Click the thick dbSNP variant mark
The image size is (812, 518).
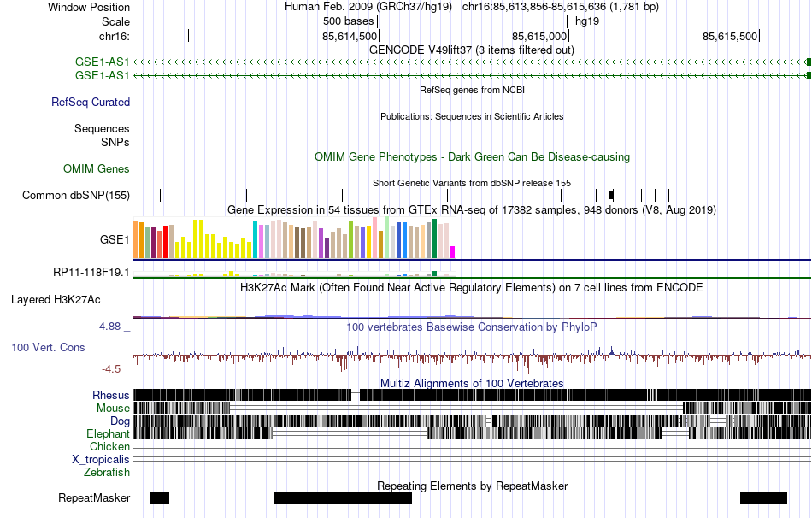[x=612, y=195]
